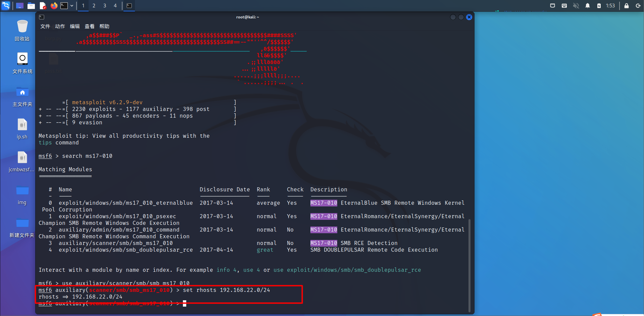Image resolution: width=644 pixels, height=316 pixels.
Task: Toggle the muted volume icon
Action: point(576,6)
